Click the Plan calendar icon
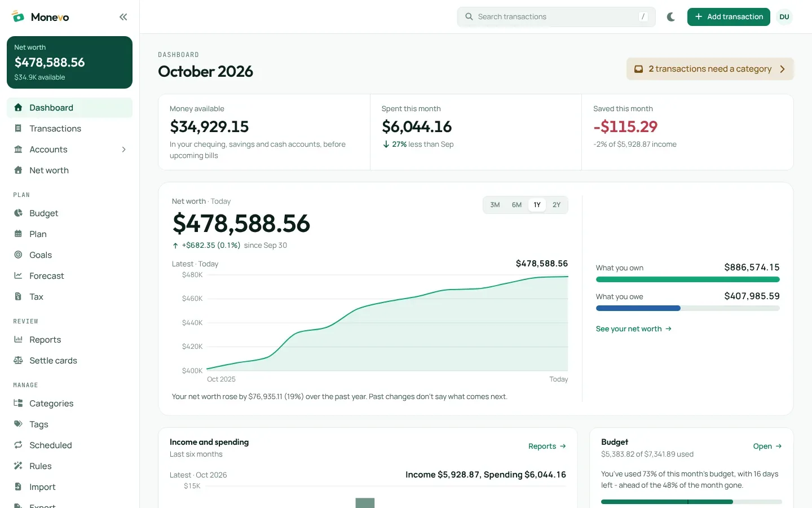This screenshot has height=508, width=812. pyautogui.click(x=18, y=234)
